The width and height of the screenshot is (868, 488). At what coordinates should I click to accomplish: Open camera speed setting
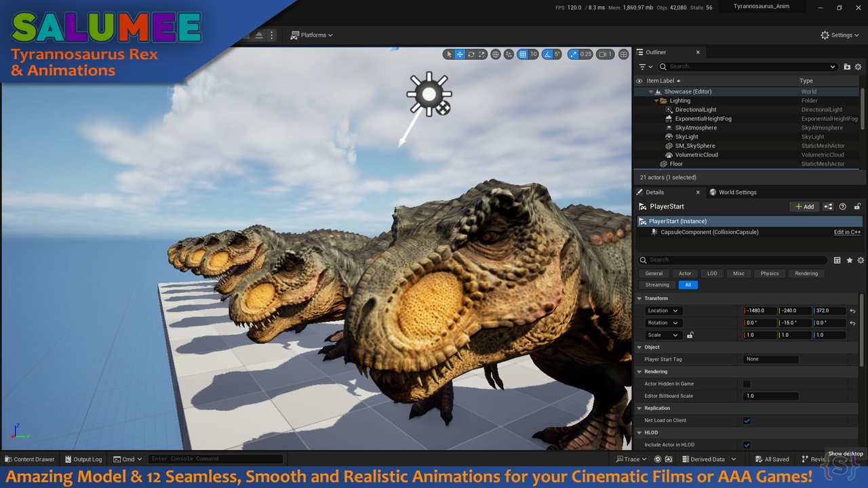click(x=604, y=54)
